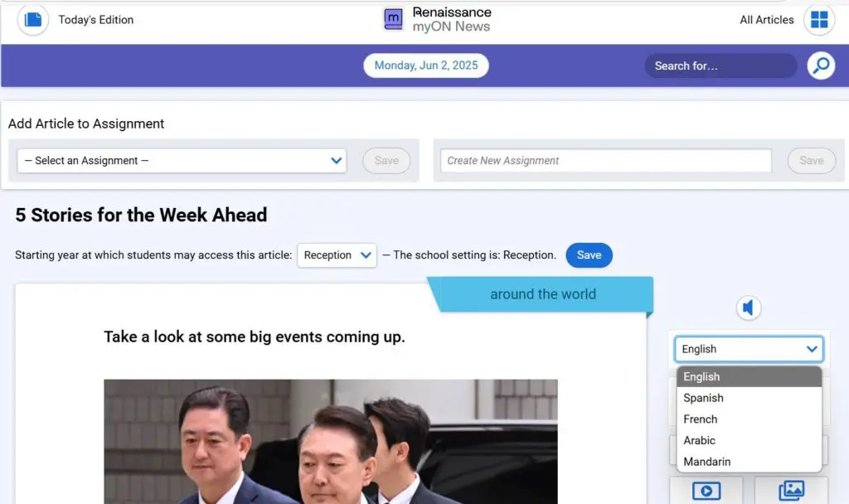Open Today's Edition newspaper icon
Image resolution: width=849 pixels, height=504 pixels.
point(33,19)
